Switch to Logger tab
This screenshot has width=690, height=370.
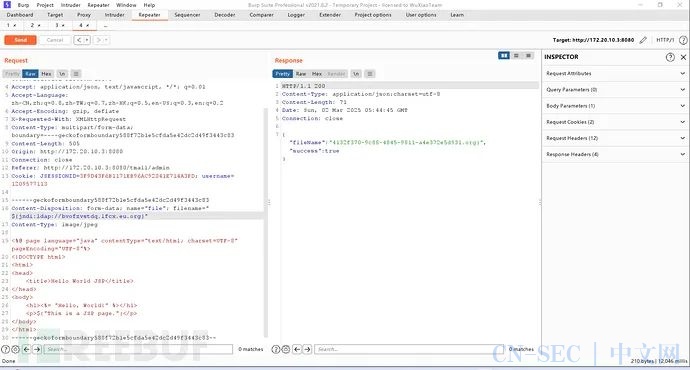pyautogui.click(x=296, y=15)
